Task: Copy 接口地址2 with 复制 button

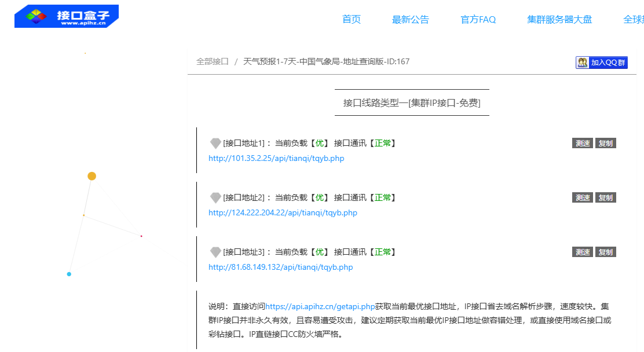Action: pyautogui.click(x=606, y=197)
